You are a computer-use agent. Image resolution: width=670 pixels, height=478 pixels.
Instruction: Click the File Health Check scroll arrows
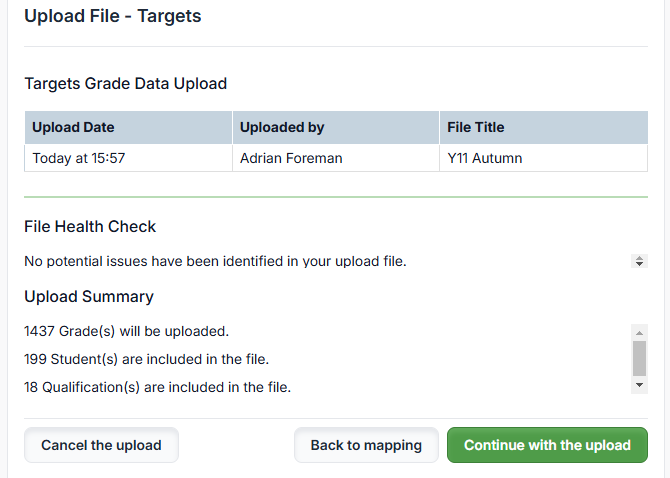tap(639, 261)
